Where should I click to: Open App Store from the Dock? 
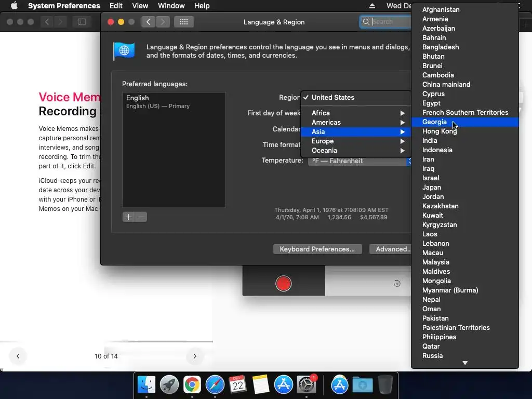click(x=283, y=385)
